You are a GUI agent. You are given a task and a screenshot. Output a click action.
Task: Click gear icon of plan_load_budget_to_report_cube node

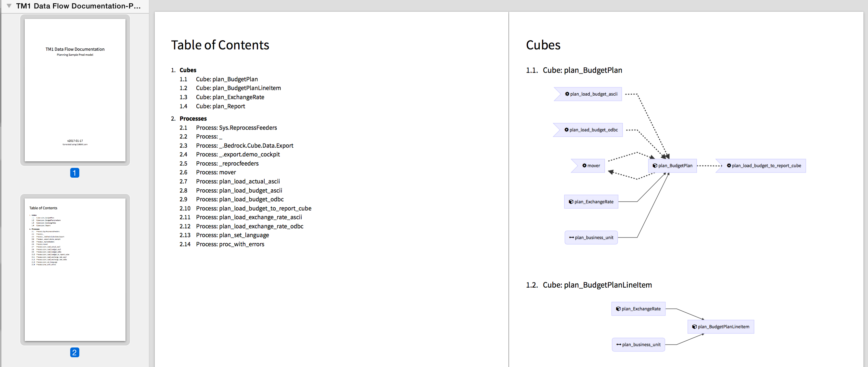coord(729,165)
